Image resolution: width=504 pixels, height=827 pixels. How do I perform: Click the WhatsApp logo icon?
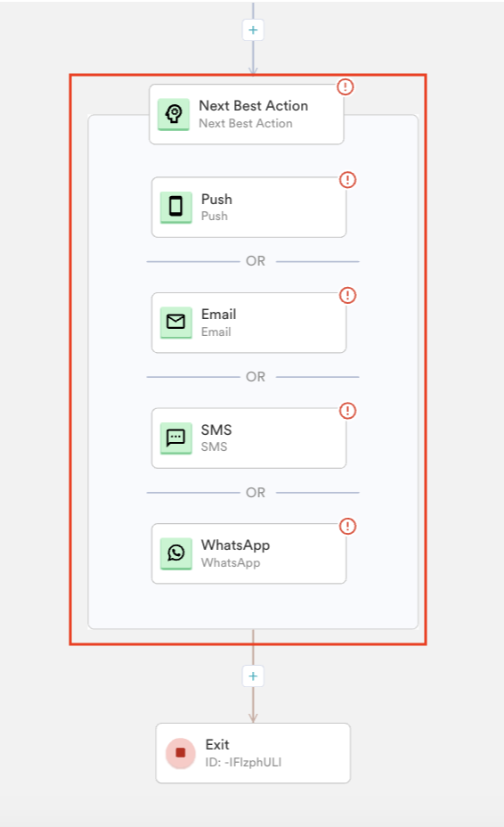176,553
